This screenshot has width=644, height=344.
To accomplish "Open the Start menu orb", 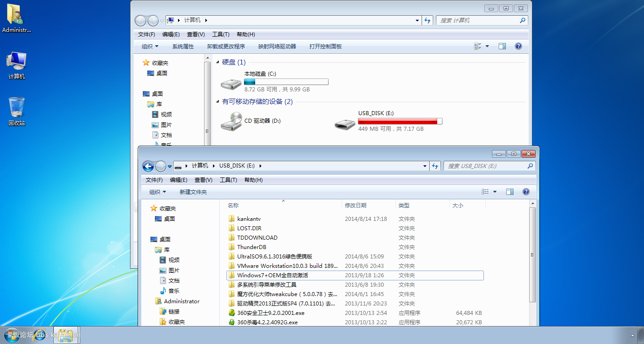I will point(12,335).
